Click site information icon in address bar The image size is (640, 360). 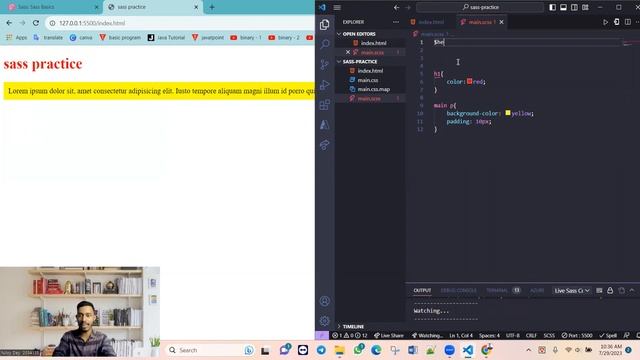click(52, 23)
